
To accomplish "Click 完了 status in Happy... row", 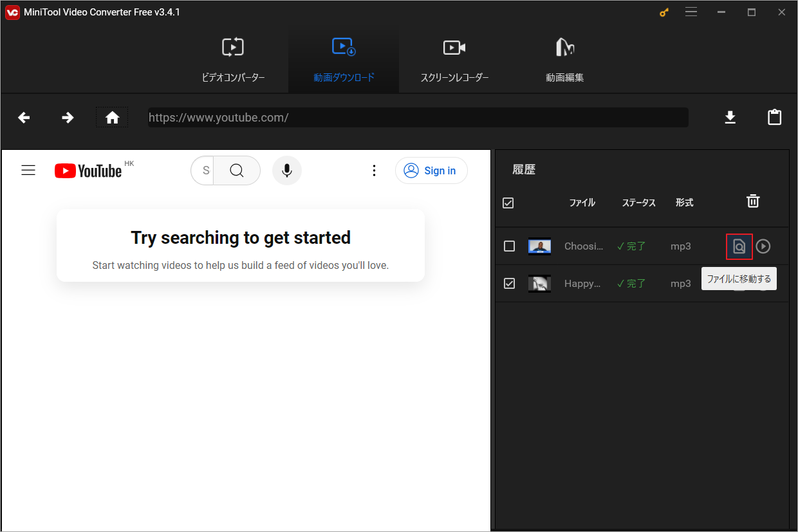I will pos(631,284).
